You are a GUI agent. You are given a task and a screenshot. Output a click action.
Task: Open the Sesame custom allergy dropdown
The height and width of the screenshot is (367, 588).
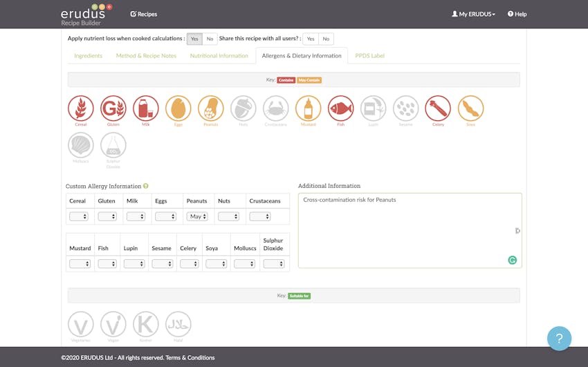tap(163, 263)
